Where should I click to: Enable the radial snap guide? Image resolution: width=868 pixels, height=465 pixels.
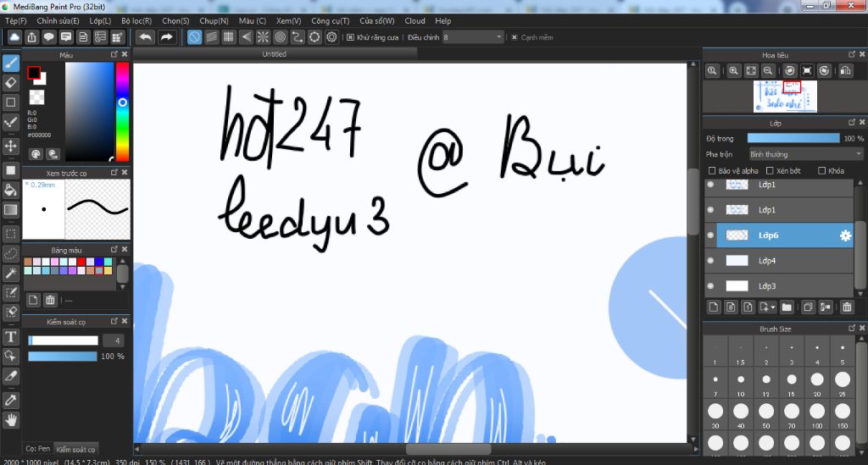coord(263,37)
